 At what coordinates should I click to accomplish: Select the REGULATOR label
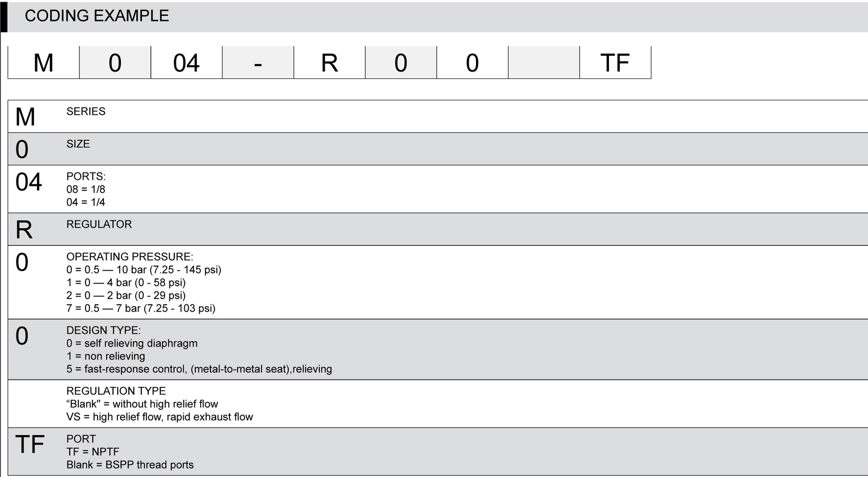click(99, 224)
